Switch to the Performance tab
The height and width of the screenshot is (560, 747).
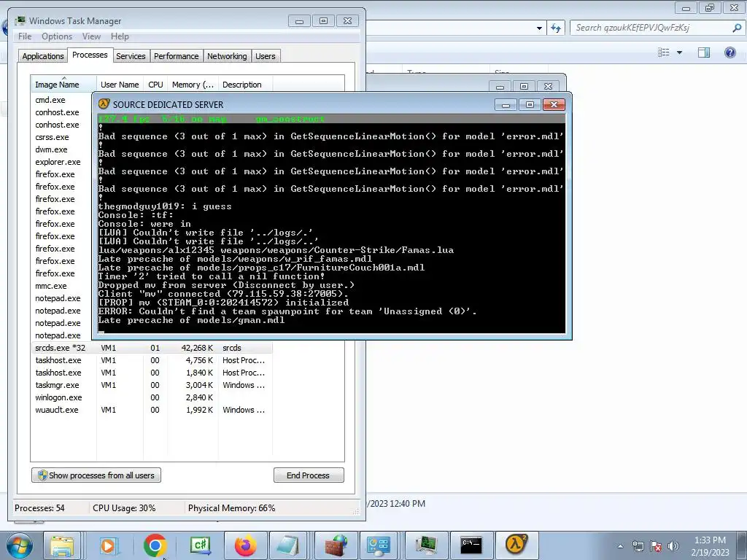[177, 56]
